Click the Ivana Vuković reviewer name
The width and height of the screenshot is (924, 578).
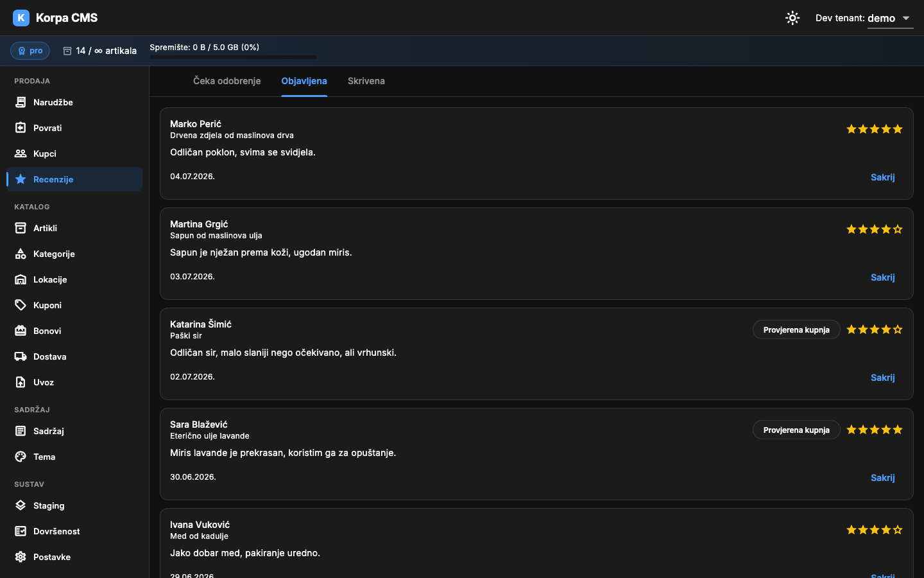200,525
